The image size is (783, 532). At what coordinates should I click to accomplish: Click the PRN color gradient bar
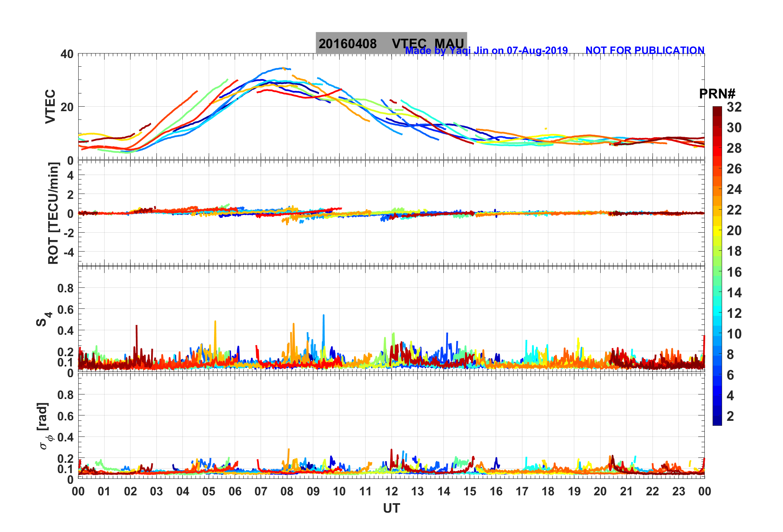tap(717, 266)
